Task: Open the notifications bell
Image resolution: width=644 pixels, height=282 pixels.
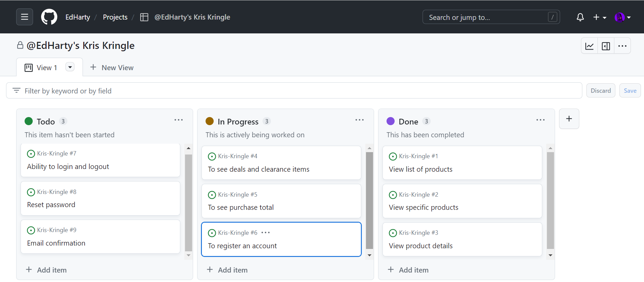Action: pos(580,17)
